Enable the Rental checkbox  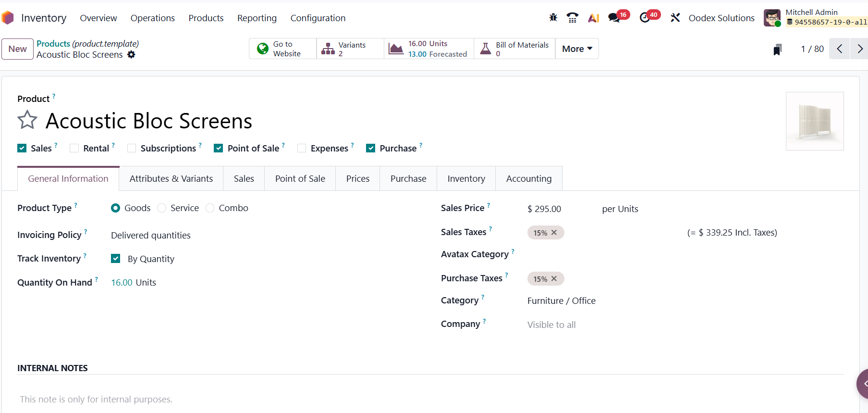point(74,149)
